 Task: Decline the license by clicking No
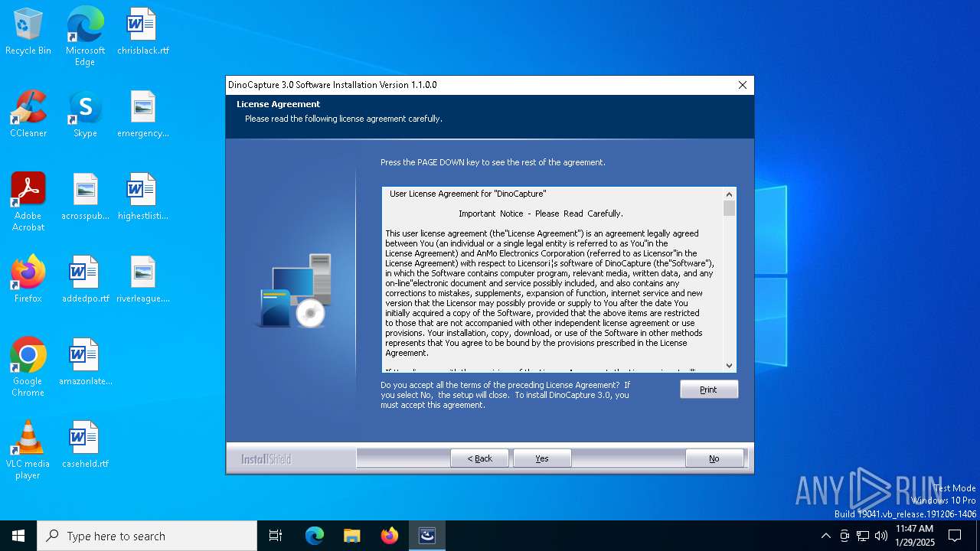[714, 458]
